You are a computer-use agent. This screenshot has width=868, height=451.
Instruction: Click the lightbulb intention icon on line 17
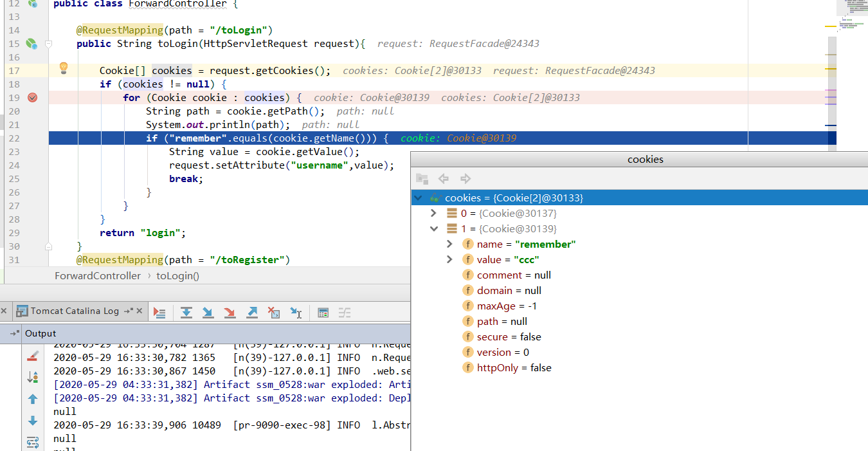[x=63, y=68]
